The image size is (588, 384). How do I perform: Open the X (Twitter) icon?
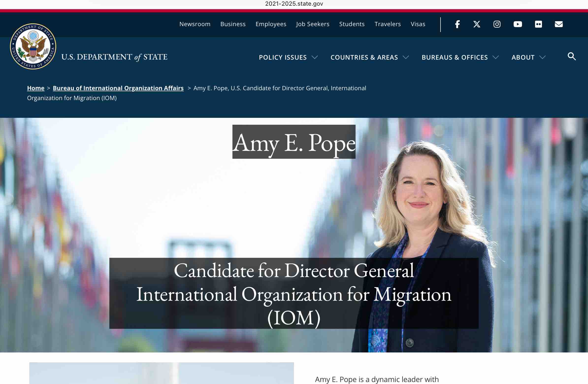[477, 24]
